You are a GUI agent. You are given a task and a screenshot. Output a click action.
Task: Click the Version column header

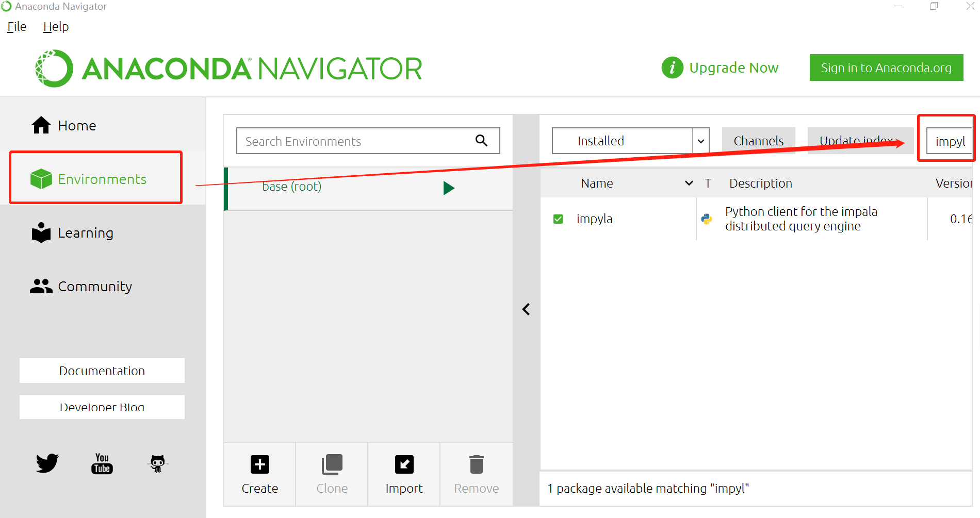[x=954, y=183]
